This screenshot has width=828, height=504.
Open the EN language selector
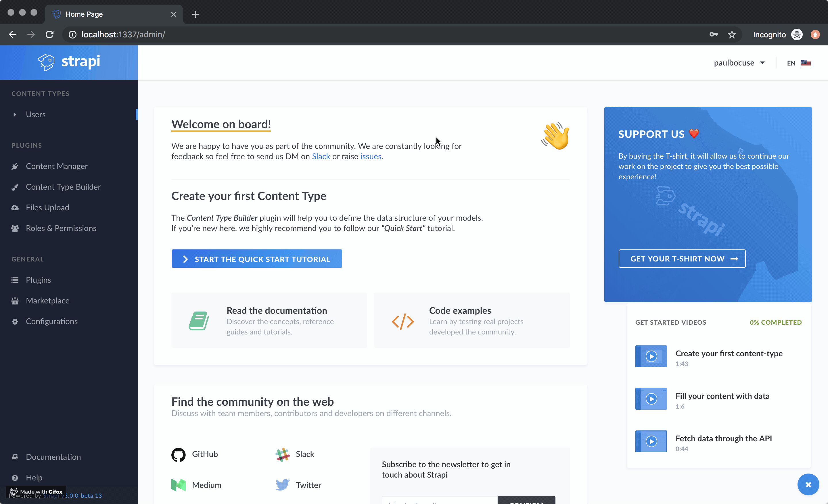[799, 63]
